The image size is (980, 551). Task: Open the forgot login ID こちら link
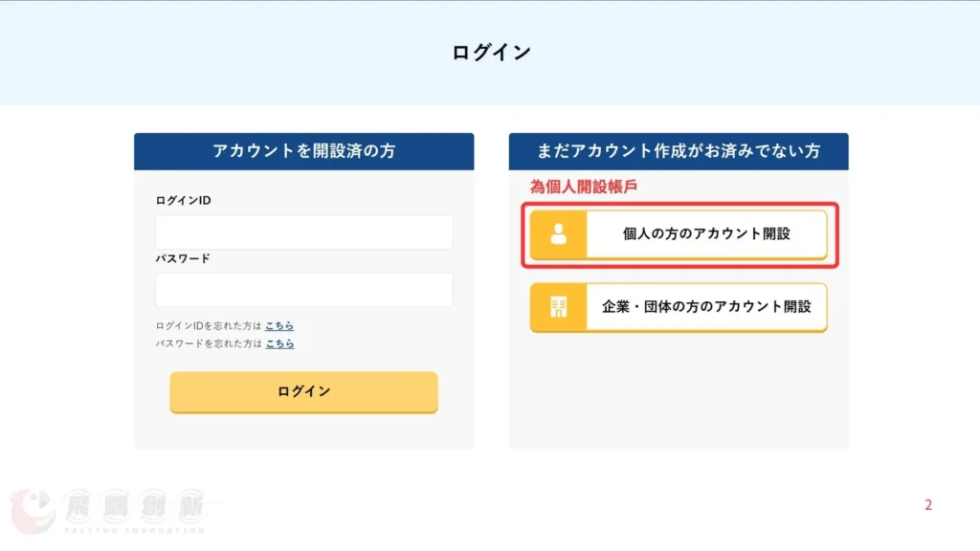tap(279, 326)
